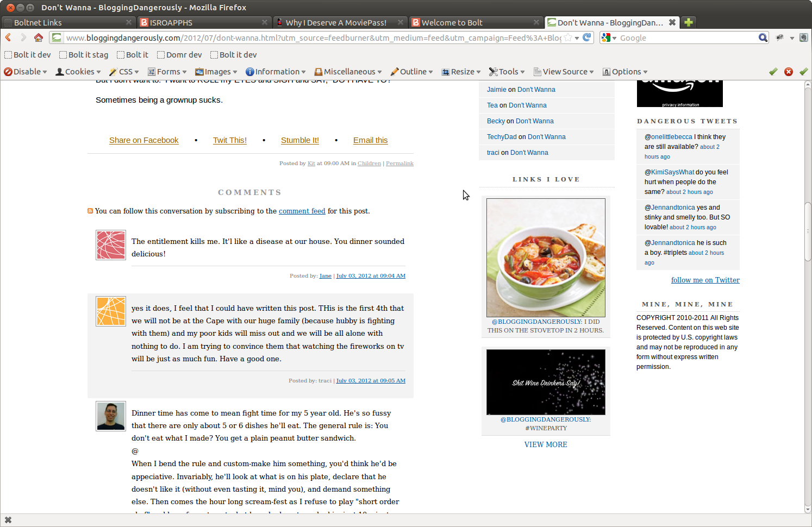The image size is (812, 527).
Task: Bookmark this page with the star icon
Action: (x=568, y=37)
